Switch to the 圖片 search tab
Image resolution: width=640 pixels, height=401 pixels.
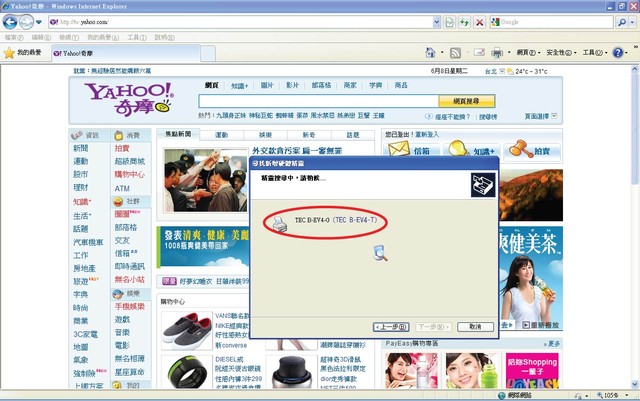267,85
